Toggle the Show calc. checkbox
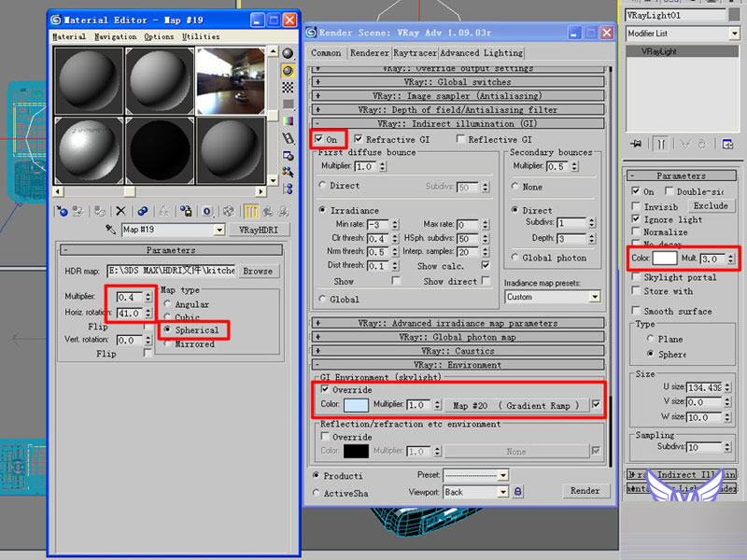 pos(486,266)
